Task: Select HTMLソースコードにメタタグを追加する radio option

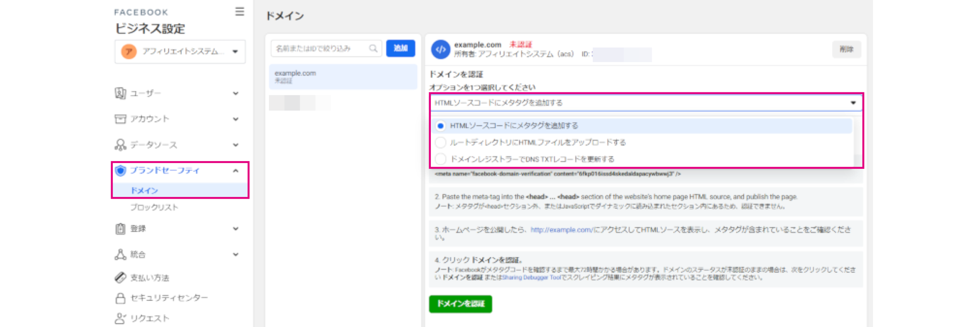Action: tap(440, 125)
